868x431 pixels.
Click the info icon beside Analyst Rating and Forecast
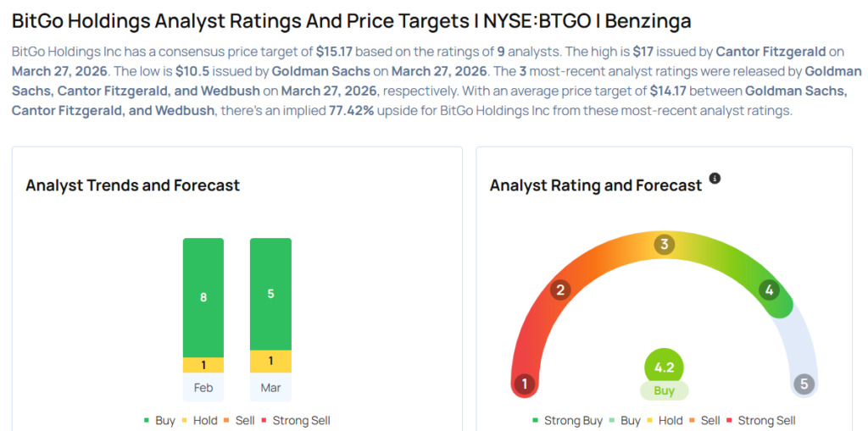[715, 179]
